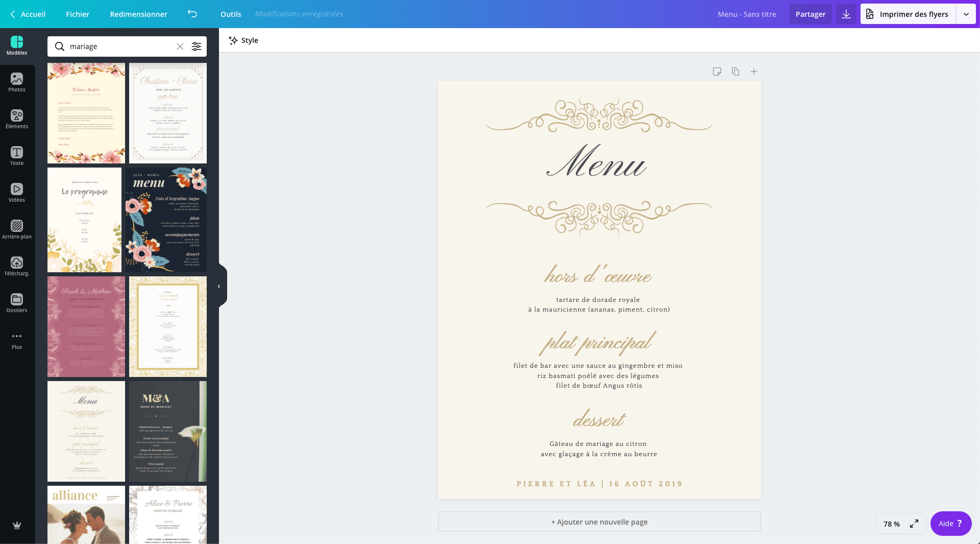The image size is (980, 544).
Task: Select the plat principal heading
Action: [x=598, y=342]
